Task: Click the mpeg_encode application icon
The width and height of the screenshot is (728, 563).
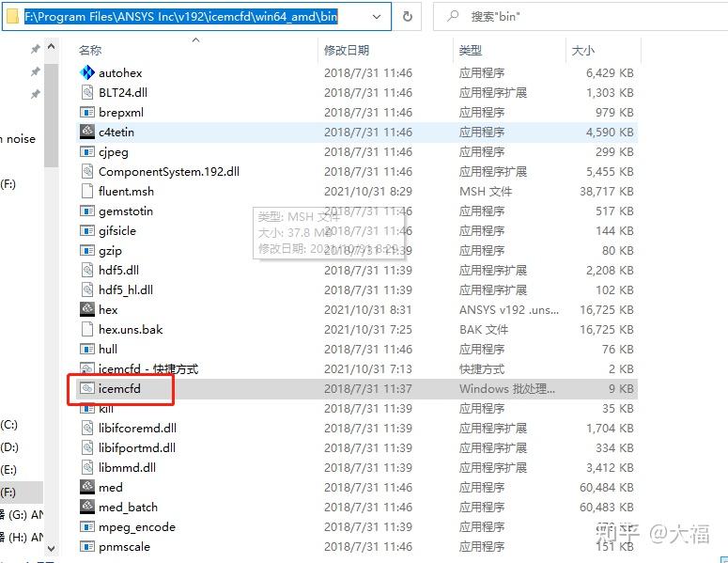Action: (x=87, y=526)
